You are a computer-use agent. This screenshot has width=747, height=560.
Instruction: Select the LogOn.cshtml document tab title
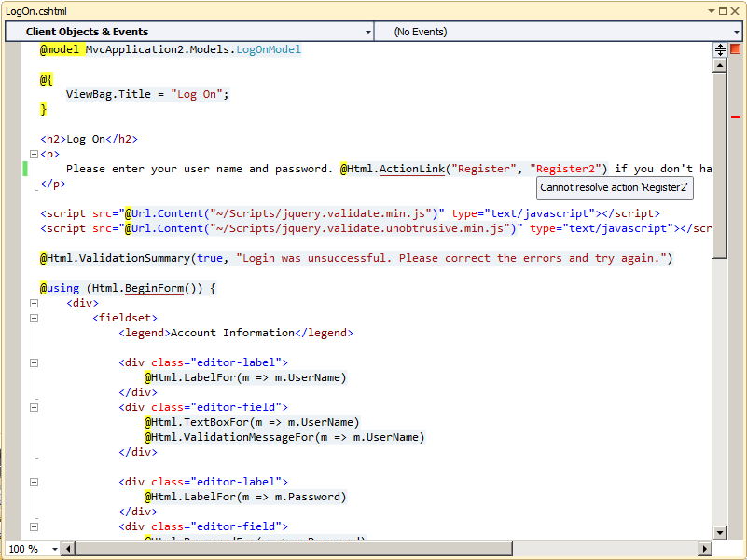[x=36, y=11]
